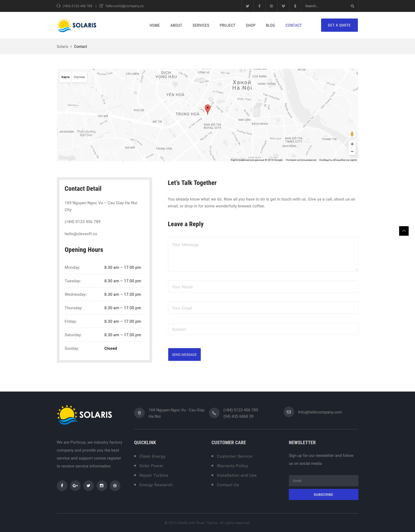Click the SEND MESSAGE button

(184, 354)
